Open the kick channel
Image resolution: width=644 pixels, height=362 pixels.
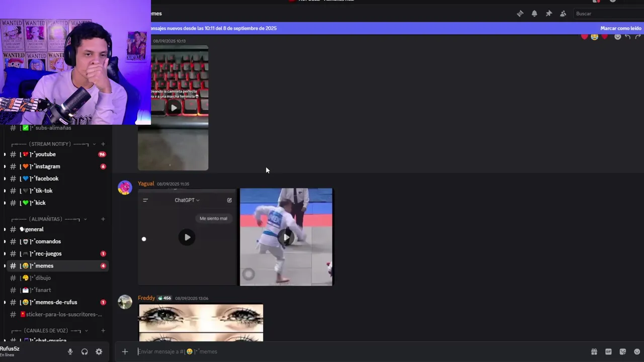[40, 203]
